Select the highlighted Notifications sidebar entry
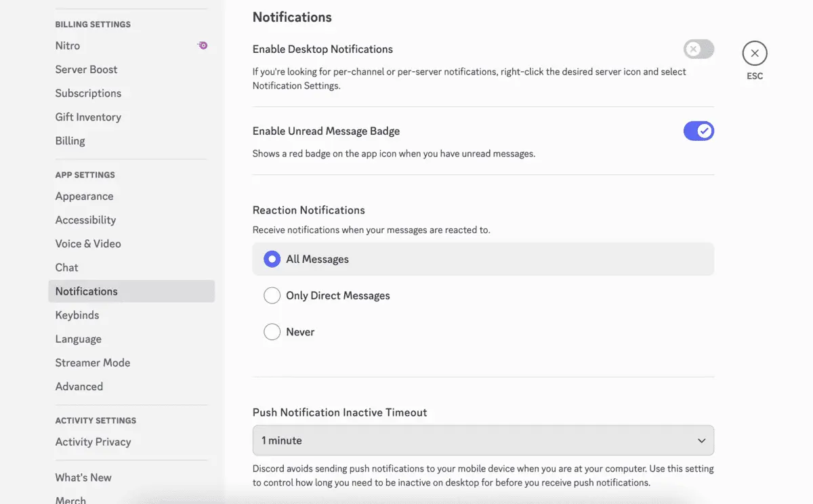Image resolution: width=813 pixels, height=504 pixels. coord(86,291)
